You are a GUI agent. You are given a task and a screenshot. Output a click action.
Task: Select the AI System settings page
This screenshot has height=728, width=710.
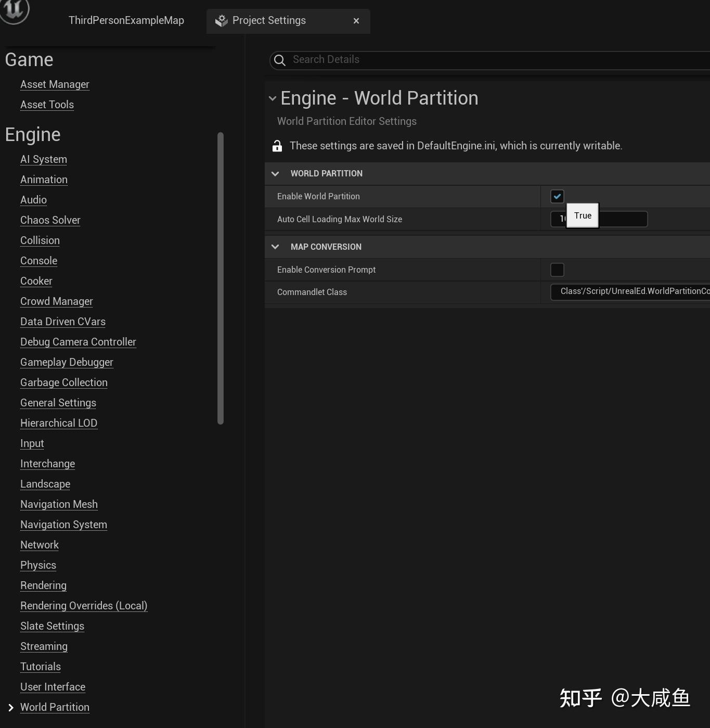43,159
